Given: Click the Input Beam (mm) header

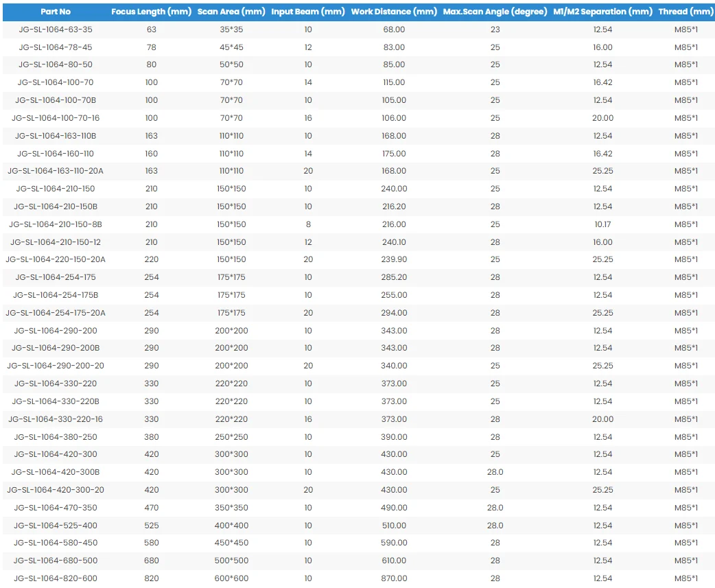Looking at the screenshot, I should (x=308, y=12).
